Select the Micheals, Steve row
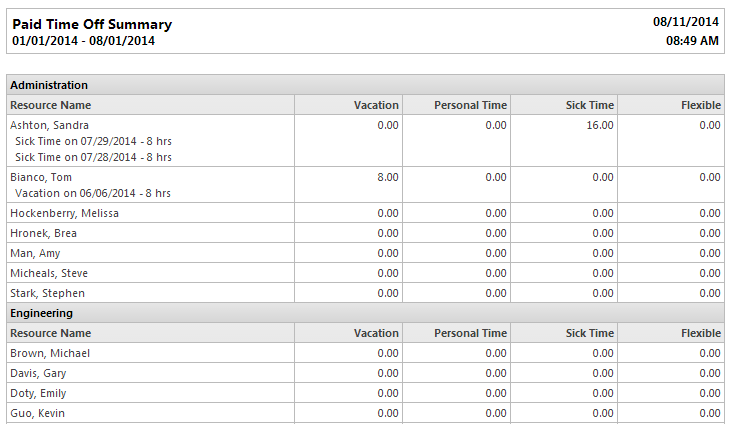This screenshot has width=732, height=424. click(366, 273)
